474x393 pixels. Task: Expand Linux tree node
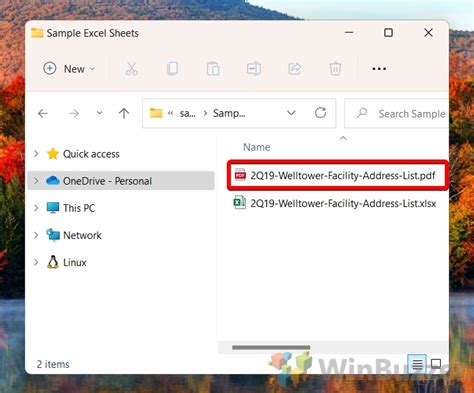[x=36, y=263]
